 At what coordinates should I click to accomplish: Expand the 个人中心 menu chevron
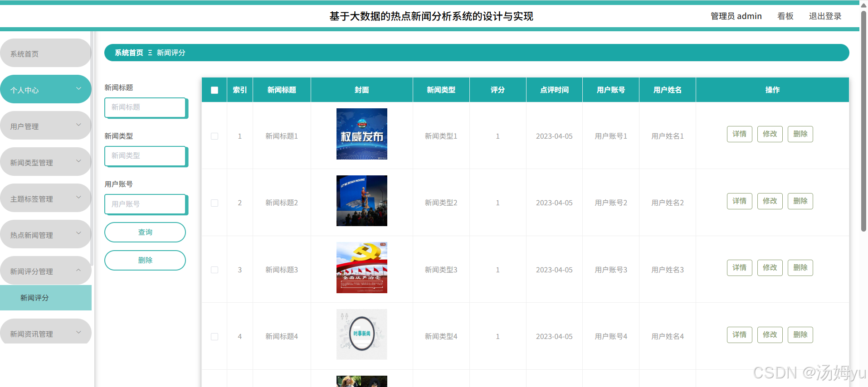pos(78,89)
